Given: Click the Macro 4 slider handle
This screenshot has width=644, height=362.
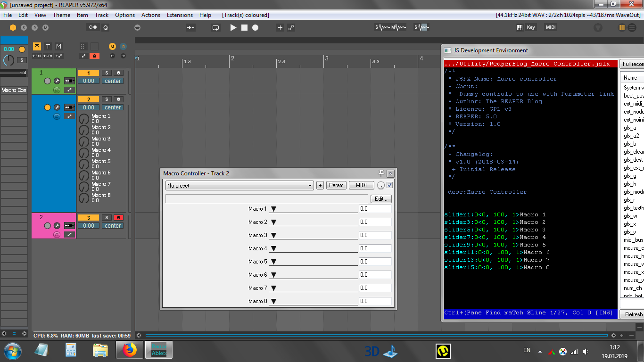Looking at the screenshot, I should click(x=273, y=248).
